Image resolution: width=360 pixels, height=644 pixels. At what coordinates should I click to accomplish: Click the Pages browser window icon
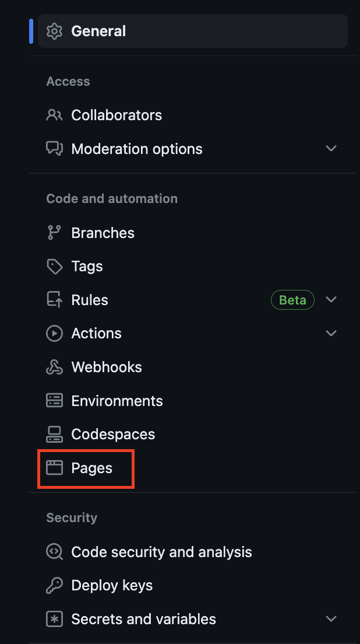[54, 468]
